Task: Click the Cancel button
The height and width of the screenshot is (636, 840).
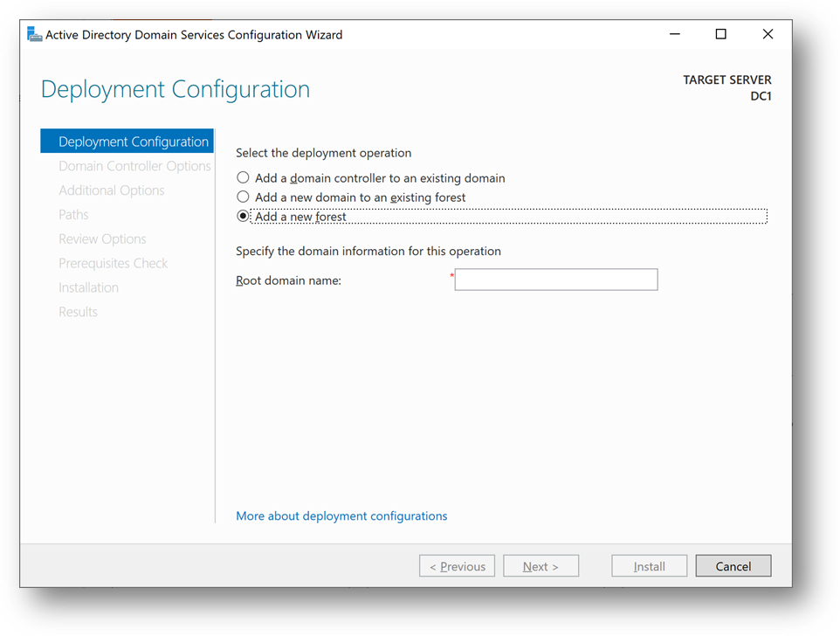Action: (x=733, y=566)
